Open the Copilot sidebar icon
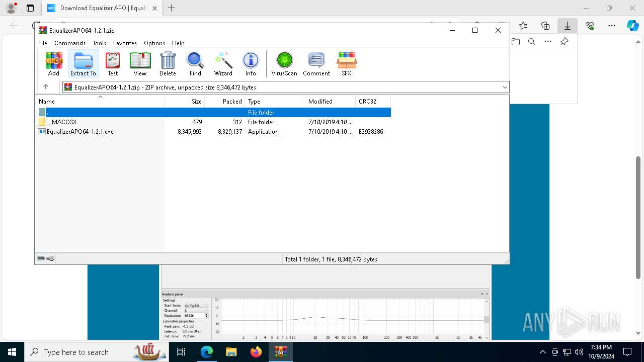The image size is (644, 362). tap(632, 26)
